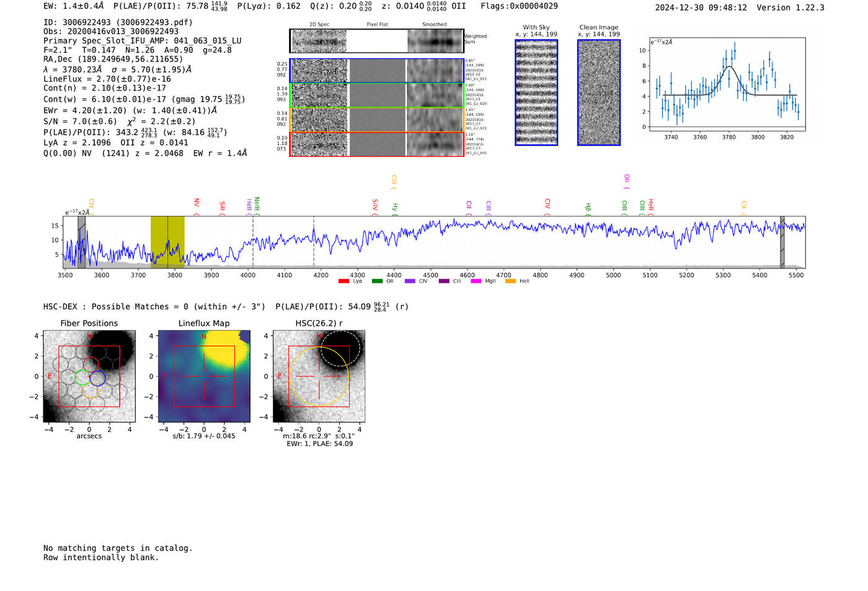The width and height of the screenshot is (868, 591).
Task: Click the gray hatched band near 5460 Å
Action: coord(782,242)
